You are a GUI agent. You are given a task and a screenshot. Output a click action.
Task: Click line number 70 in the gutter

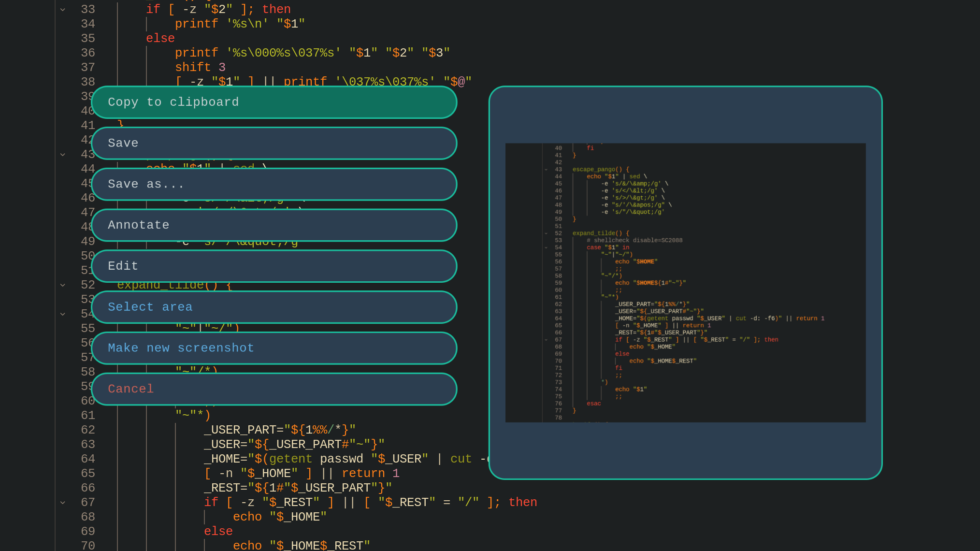pyautogui.click(x=88, y=545)
